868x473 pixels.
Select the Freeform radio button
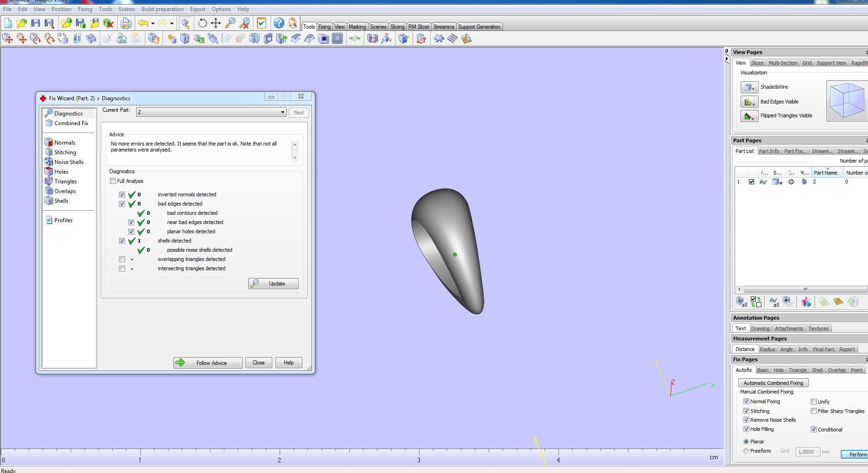click(746, 451)
